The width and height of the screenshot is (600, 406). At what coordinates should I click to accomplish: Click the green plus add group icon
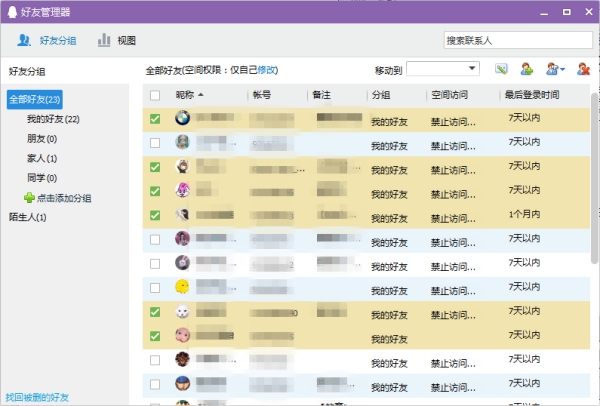coord(29,198)
